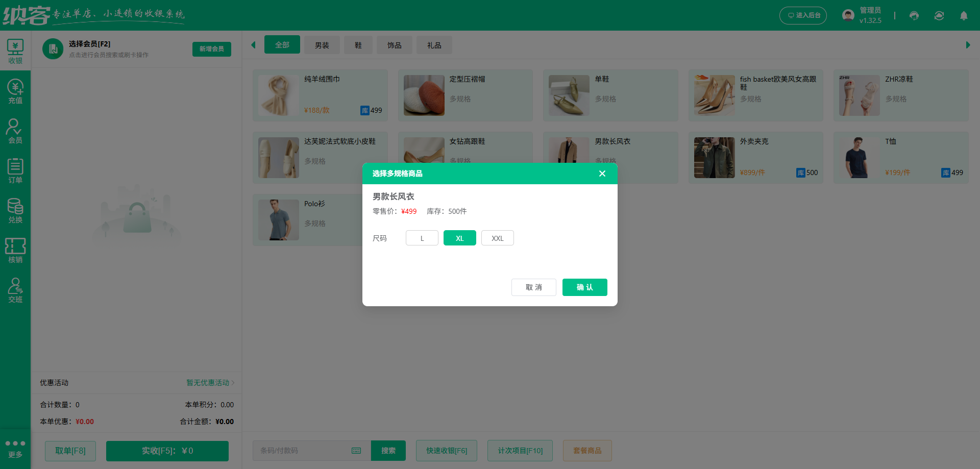Open the customer service headset icon
Image resolution: width=980 pixels, height=469 pixels.
click(x=914, y=16)
